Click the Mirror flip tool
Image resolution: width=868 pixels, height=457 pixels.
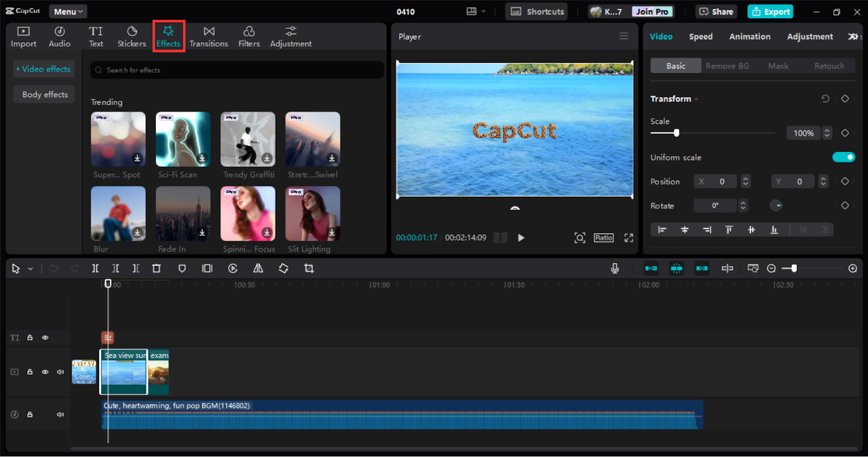258,268
